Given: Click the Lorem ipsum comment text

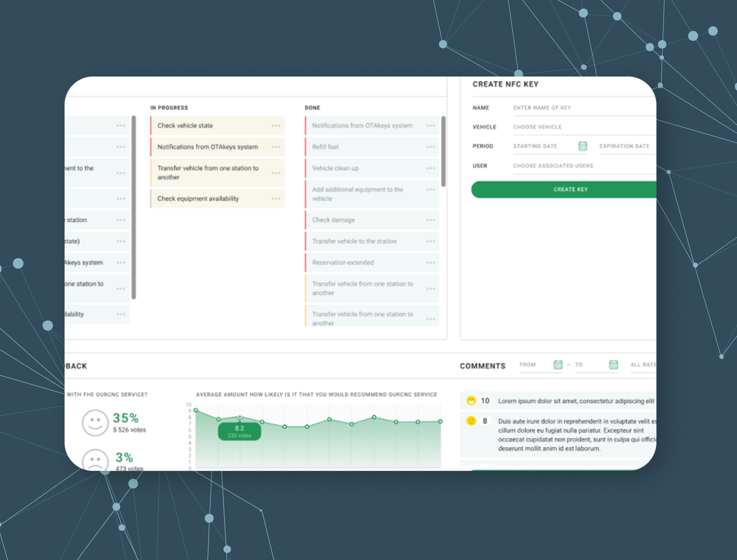Looking at the screenshot, I should click(x=576, y=401).
